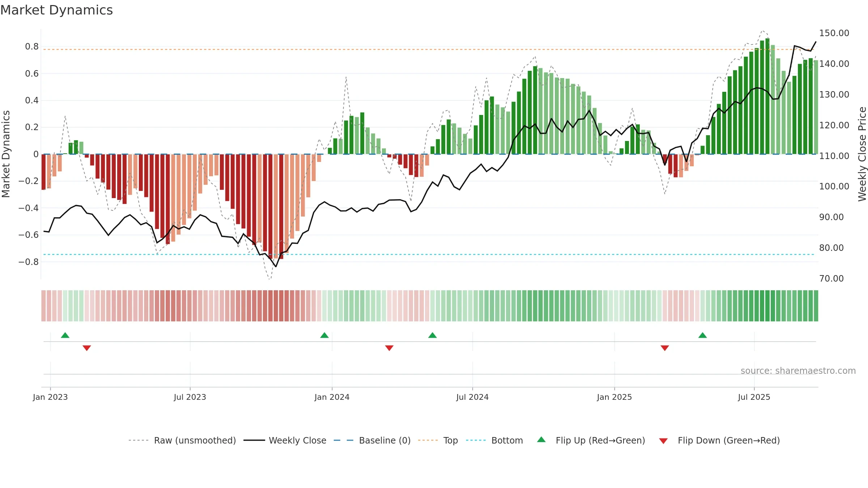
Task: Toggle the Top legend entry
Action: click(x=438, y=440)
